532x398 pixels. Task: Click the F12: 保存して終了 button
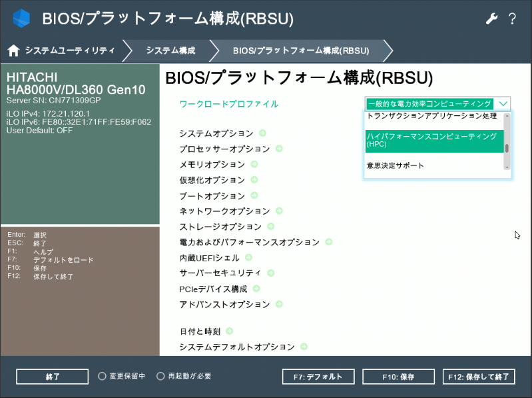coord(479,377)
